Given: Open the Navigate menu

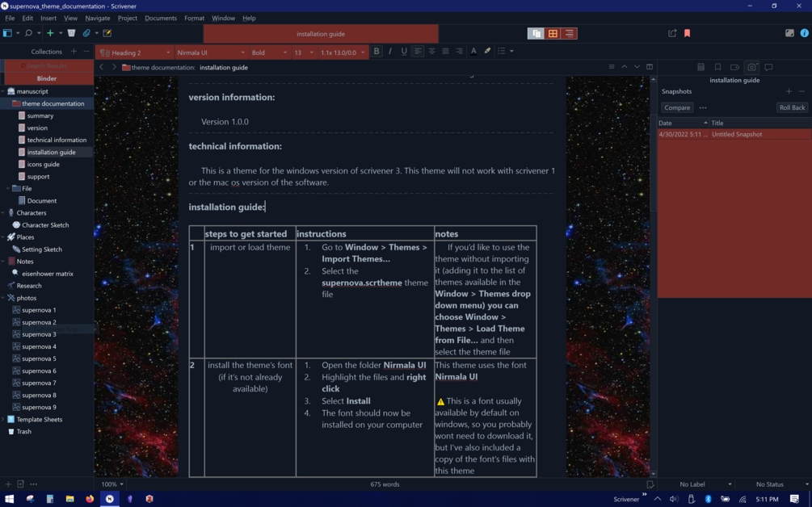Looking at the screenshot, I should 97,18.
